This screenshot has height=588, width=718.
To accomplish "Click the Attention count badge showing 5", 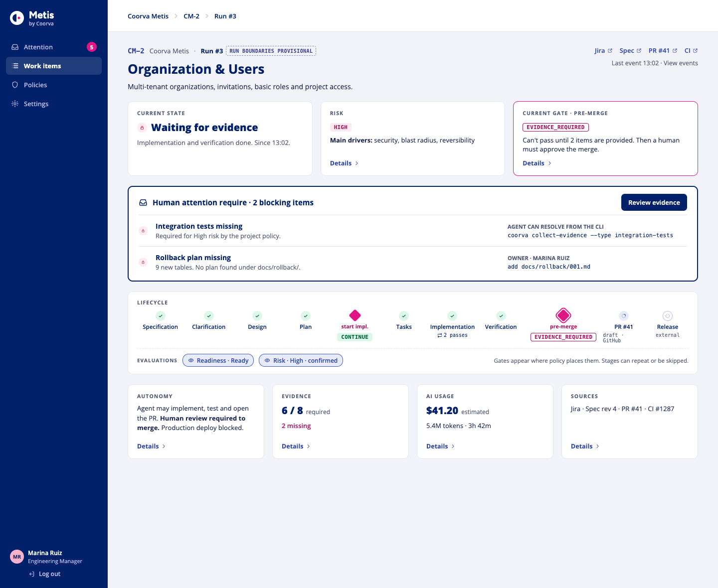I will pos(92,47).
